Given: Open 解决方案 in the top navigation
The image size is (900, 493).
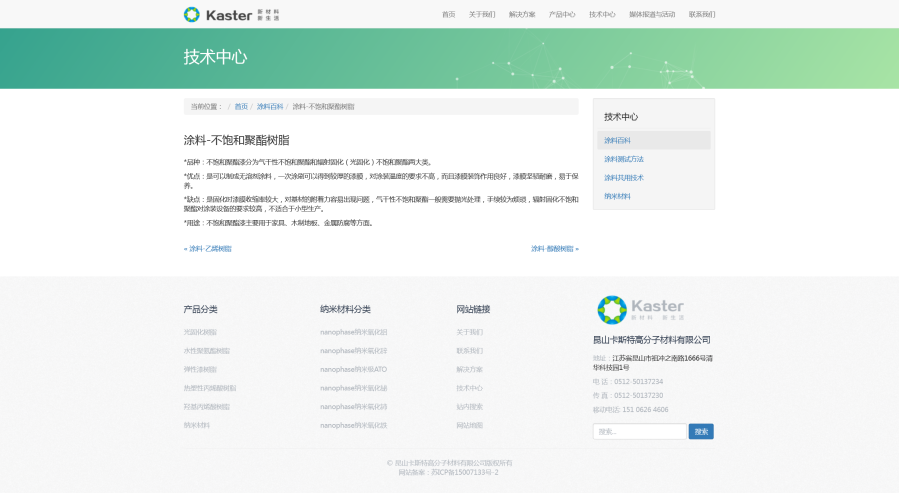Looking at the screenshot, I should (x=522, y=14).
